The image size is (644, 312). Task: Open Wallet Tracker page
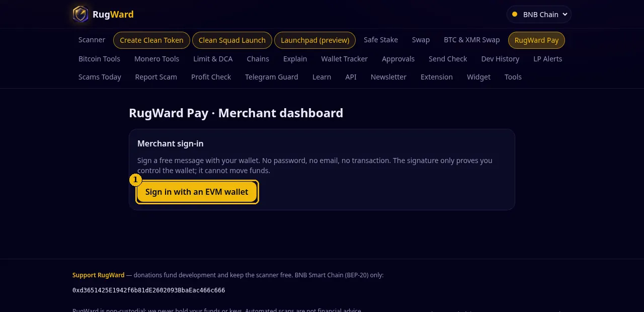[344, 59]
